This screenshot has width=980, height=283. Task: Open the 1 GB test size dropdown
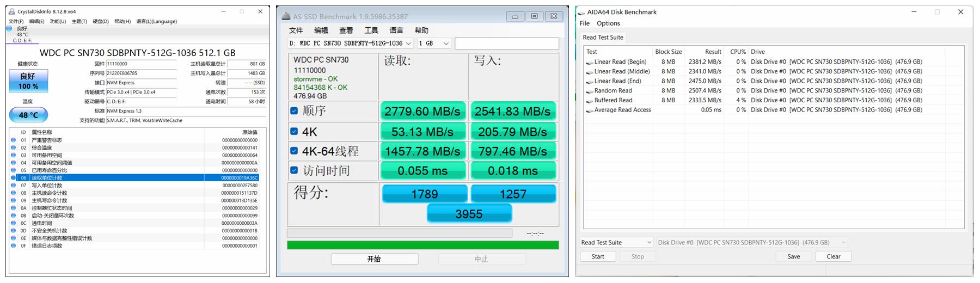(x=434, y=44)
